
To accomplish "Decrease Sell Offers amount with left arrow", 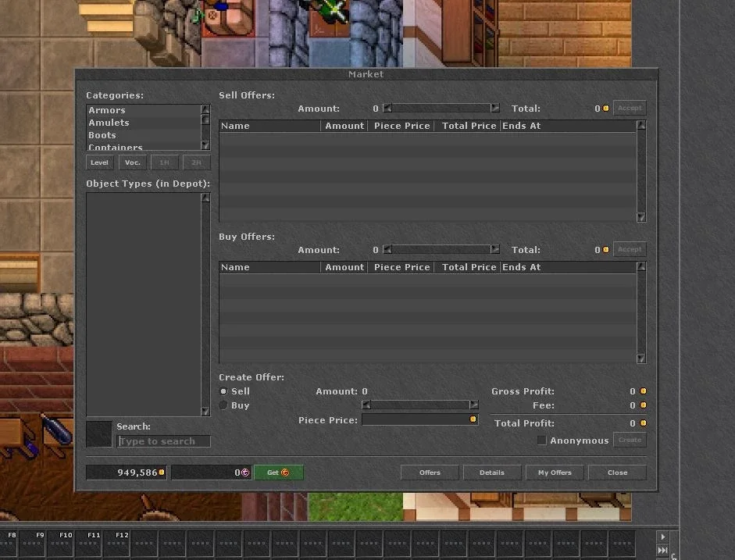I will (387, 109).
